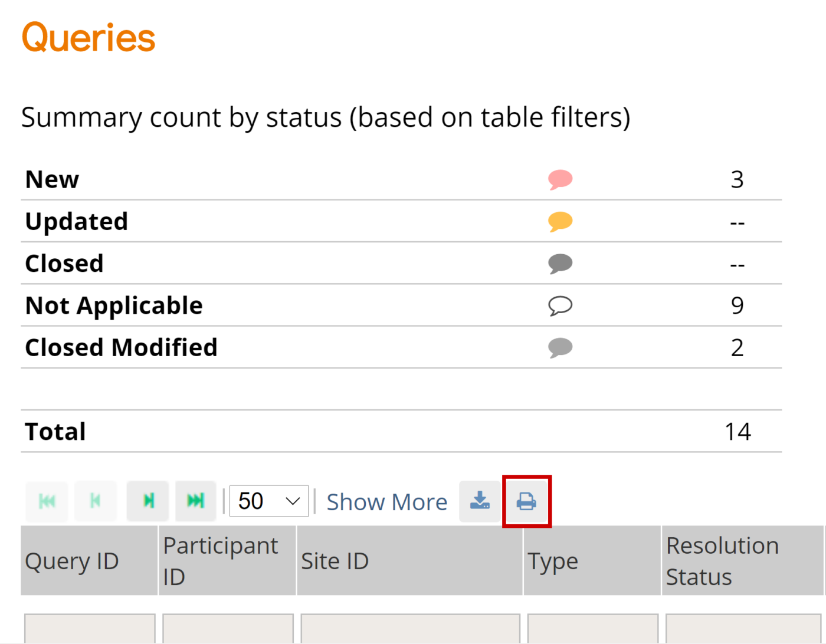Select the Not Applicable outline bubble icon

pos(560,305)
